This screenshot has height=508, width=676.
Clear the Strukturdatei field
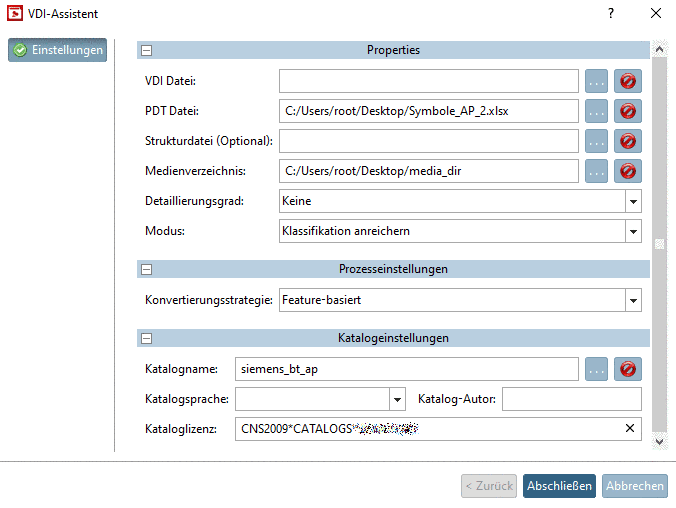coord(628,141)
